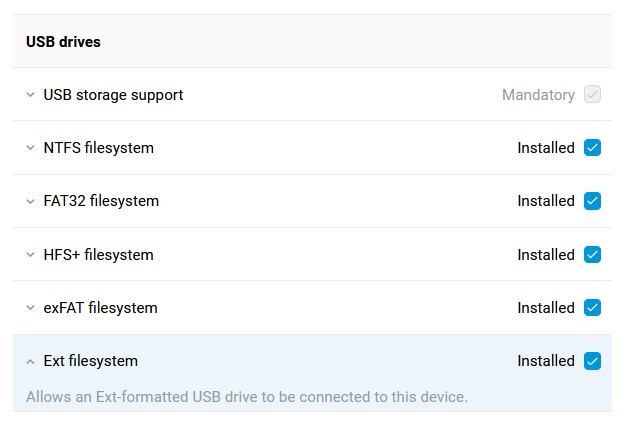Expand the NTFS filesystem chevron
The image size is (627, 426).
[x=31, y=148]
